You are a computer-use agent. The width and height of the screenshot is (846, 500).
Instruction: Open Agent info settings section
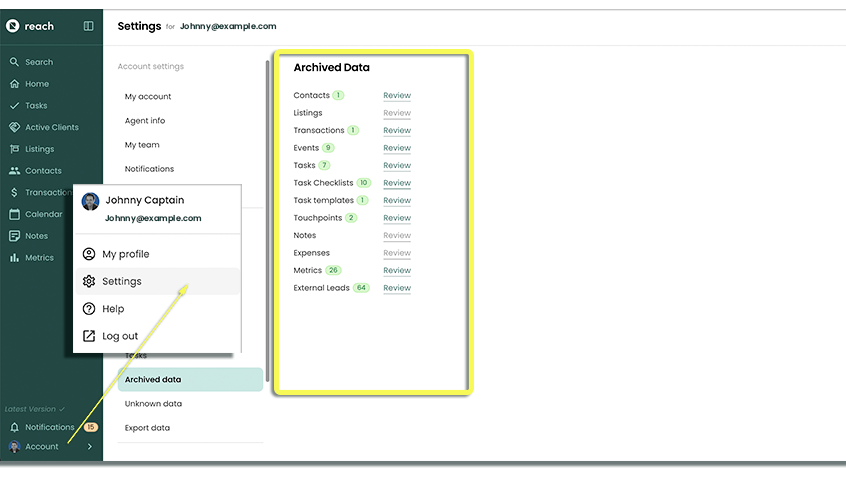(x=145, y=121)
